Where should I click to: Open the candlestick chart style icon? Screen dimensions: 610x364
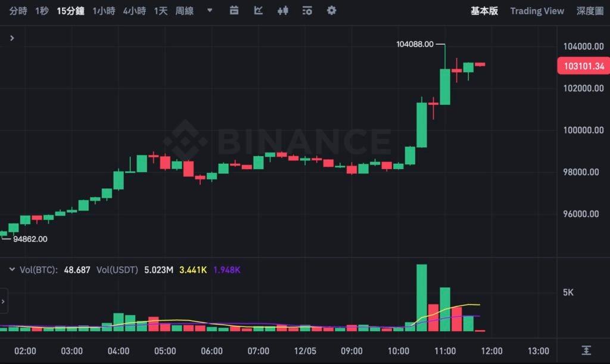[x=283, y=11]
